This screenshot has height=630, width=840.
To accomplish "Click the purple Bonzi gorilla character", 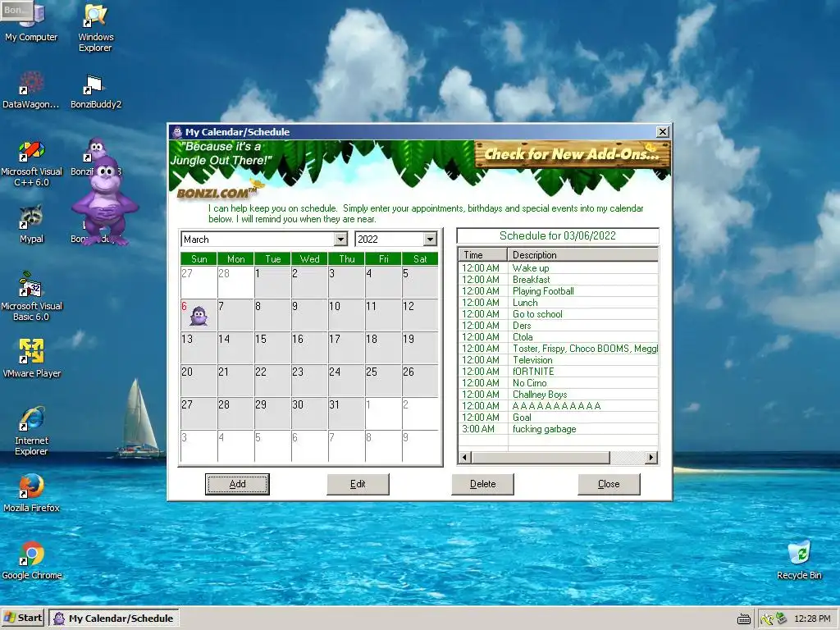I will 106,201.
